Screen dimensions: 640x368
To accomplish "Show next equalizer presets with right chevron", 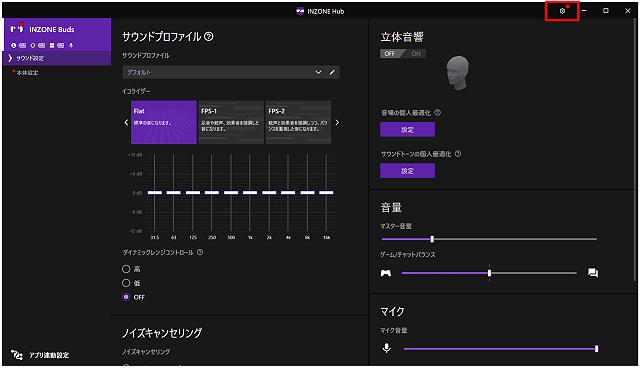I will 337,122.
